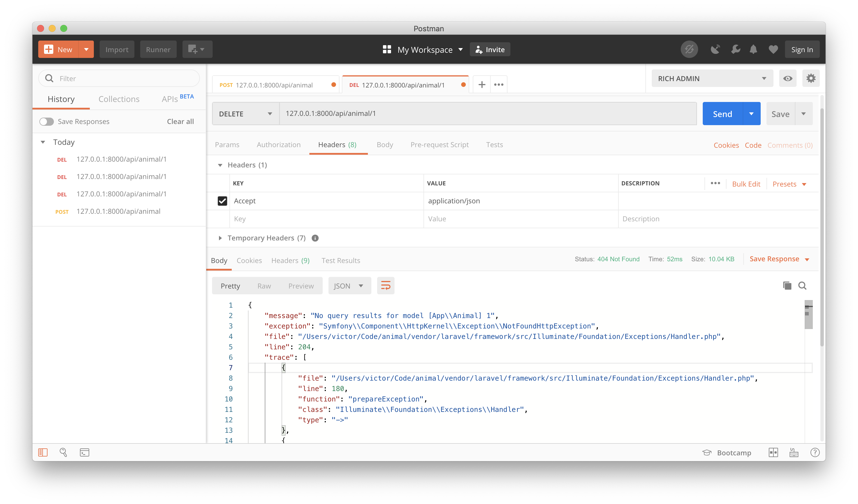Open the workspace grid icon

click(x=387, y=50)
